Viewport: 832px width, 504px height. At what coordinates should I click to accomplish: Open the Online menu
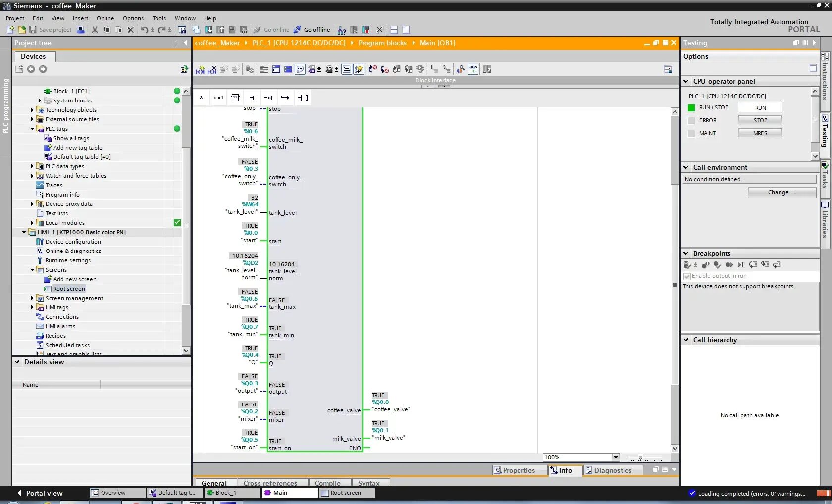pos(105,18)
